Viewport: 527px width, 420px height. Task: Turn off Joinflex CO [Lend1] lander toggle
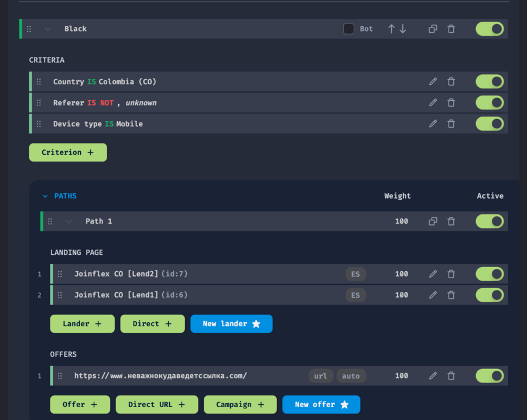point(490,295)
